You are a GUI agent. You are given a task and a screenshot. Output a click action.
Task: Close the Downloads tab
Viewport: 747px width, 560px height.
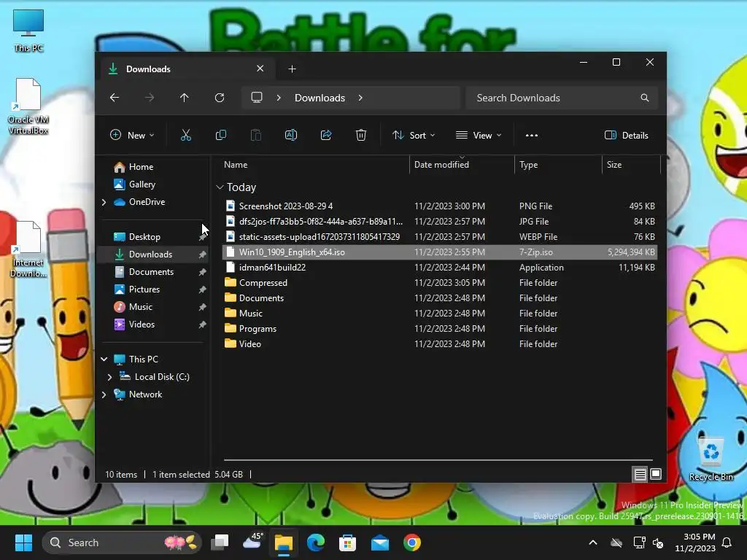[260, 69]
